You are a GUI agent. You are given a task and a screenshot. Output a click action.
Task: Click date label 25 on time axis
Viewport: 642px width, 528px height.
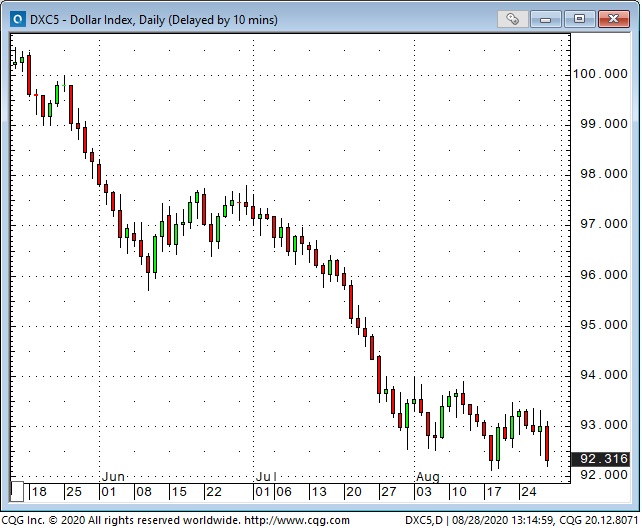[x=74, y=492]
